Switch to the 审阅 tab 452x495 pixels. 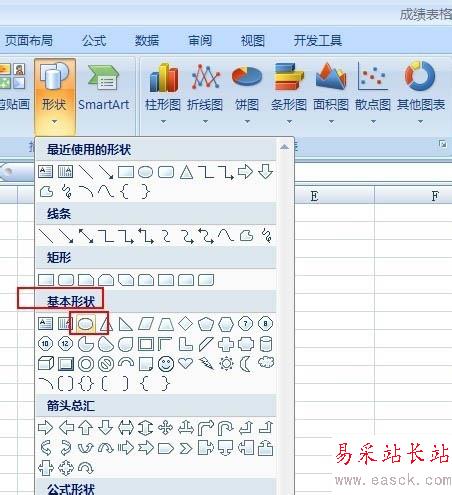200,41
